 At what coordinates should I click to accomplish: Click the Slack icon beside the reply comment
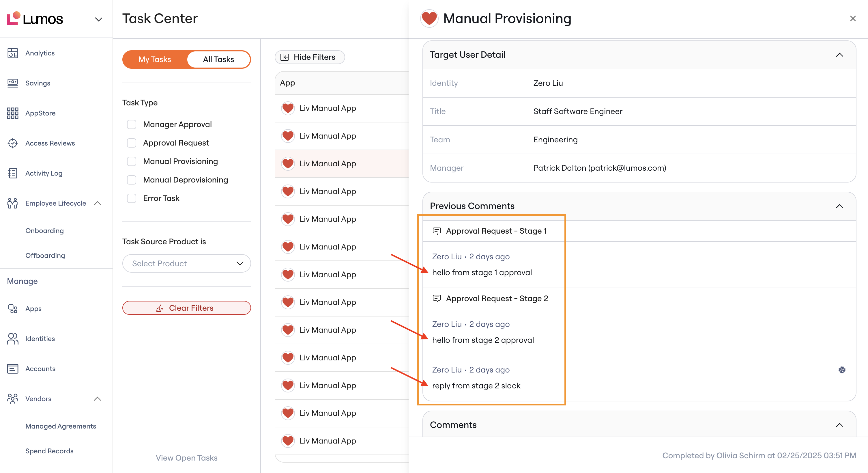pyautogui.click(x=842, y=370)
